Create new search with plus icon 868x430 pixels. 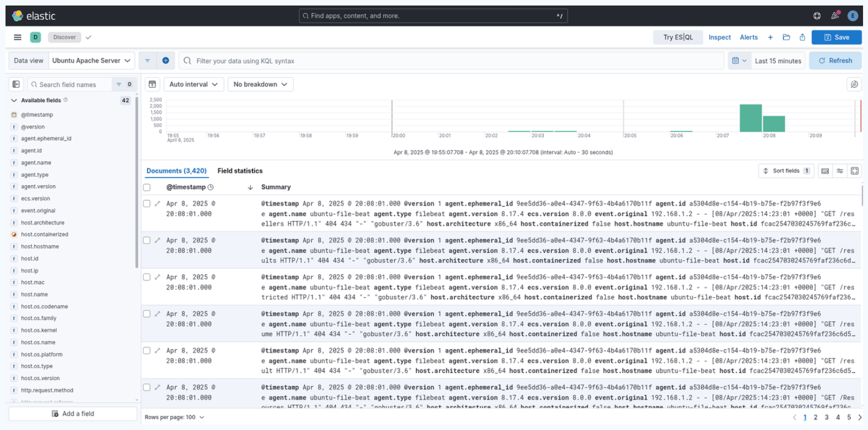click(x=770, y=37)
